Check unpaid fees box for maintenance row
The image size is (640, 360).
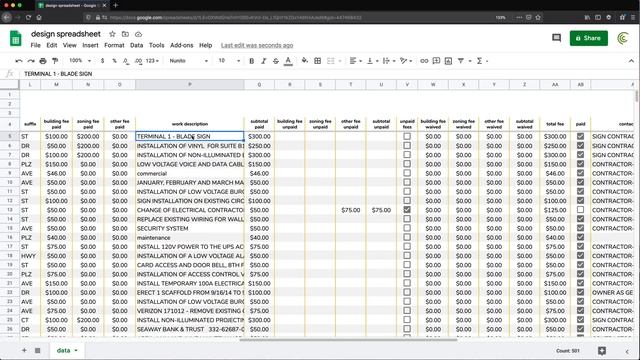pos(407,237)
